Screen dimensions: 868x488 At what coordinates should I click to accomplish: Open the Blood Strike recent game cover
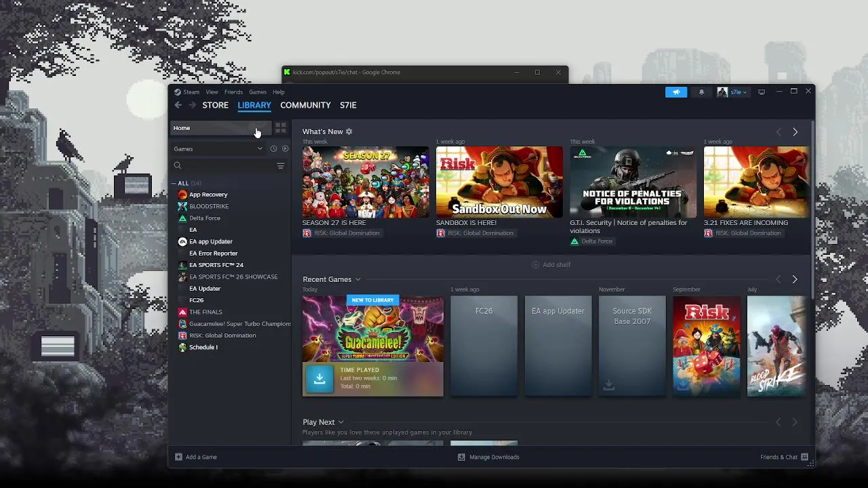point(776,346)
